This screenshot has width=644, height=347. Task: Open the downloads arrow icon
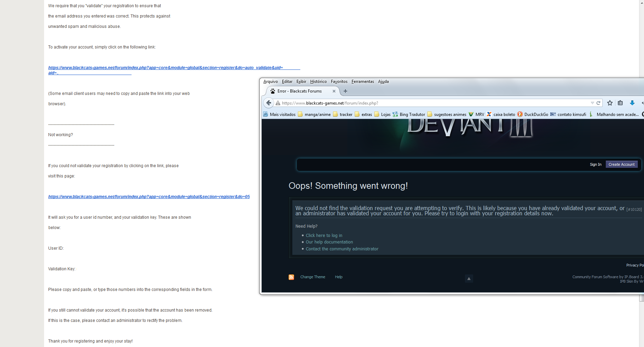(x=632, y=103)
